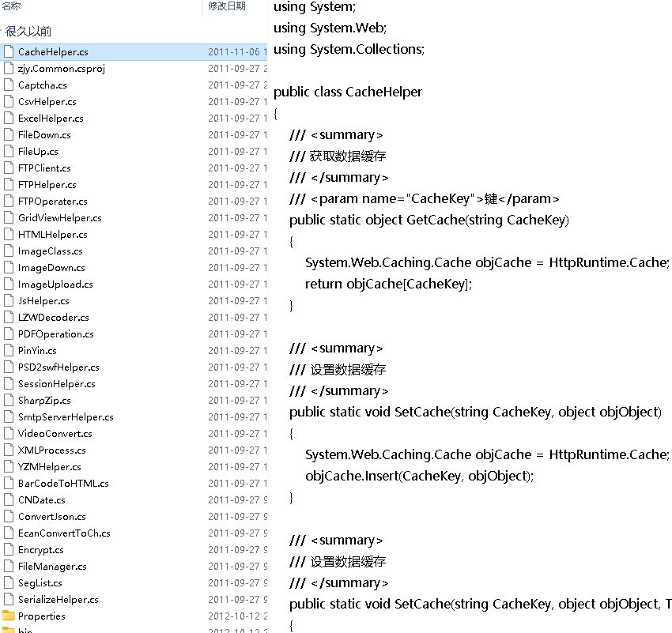Click the GetCache method line in preview
Viewport: 672px width, 633px height.
(428, 220)
